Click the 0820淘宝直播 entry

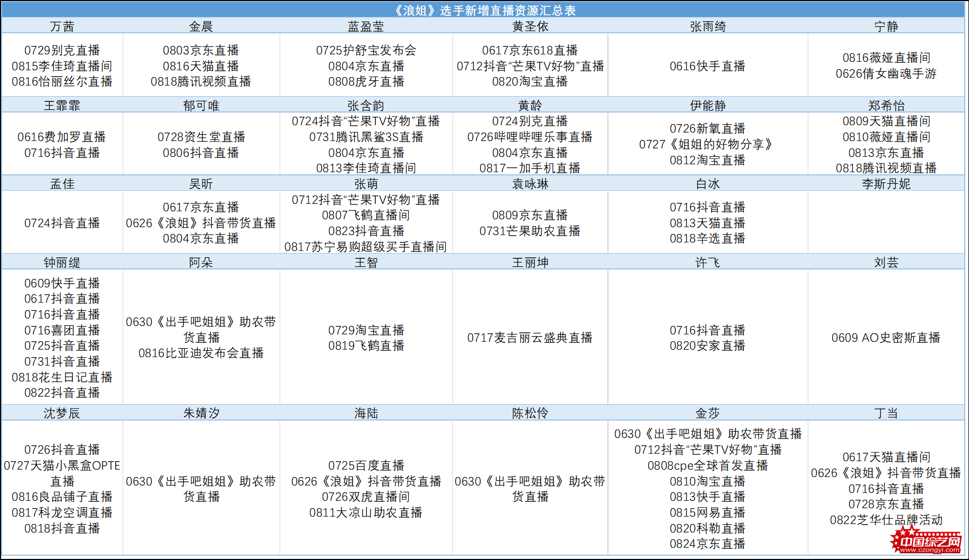point(530,81)
